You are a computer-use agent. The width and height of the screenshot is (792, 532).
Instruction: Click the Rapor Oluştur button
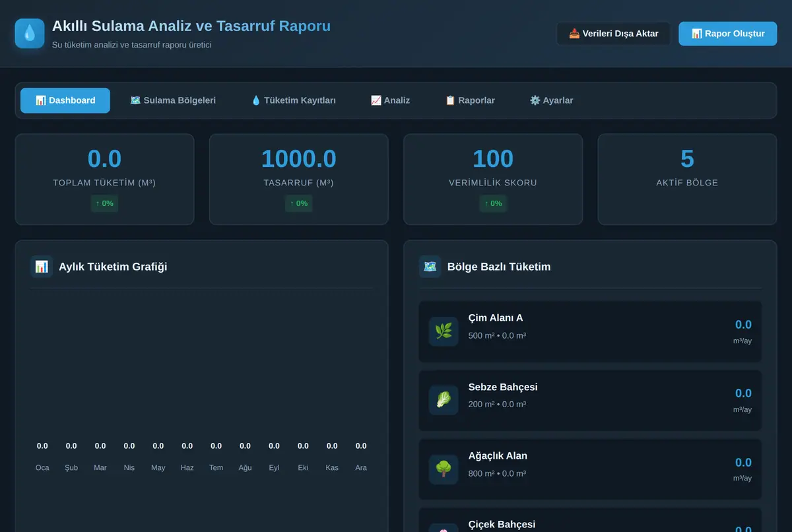[x=728, y=34]
